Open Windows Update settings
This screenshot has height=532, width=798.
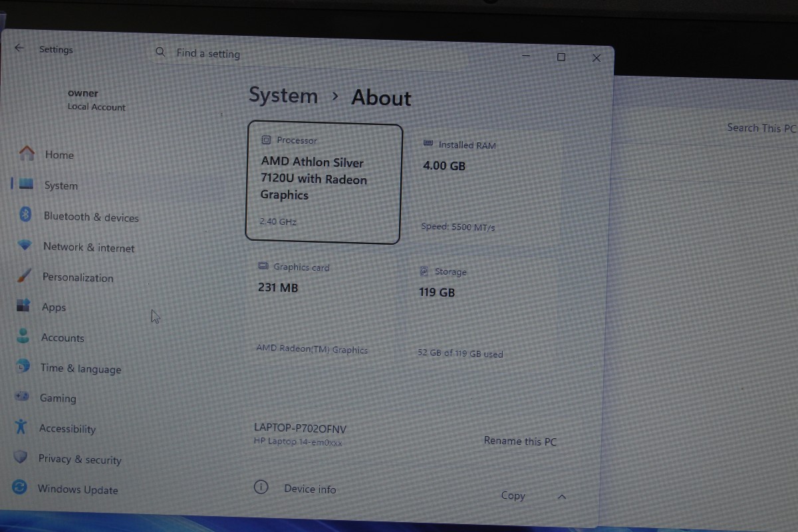[x=78, y=489]
